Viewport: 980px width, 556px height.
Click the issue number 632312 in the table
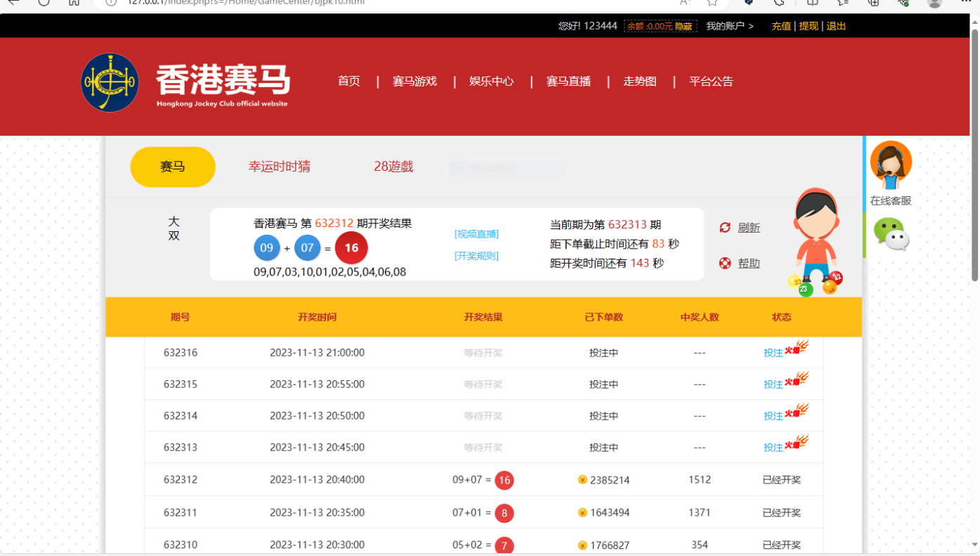(x=181, y=480)
